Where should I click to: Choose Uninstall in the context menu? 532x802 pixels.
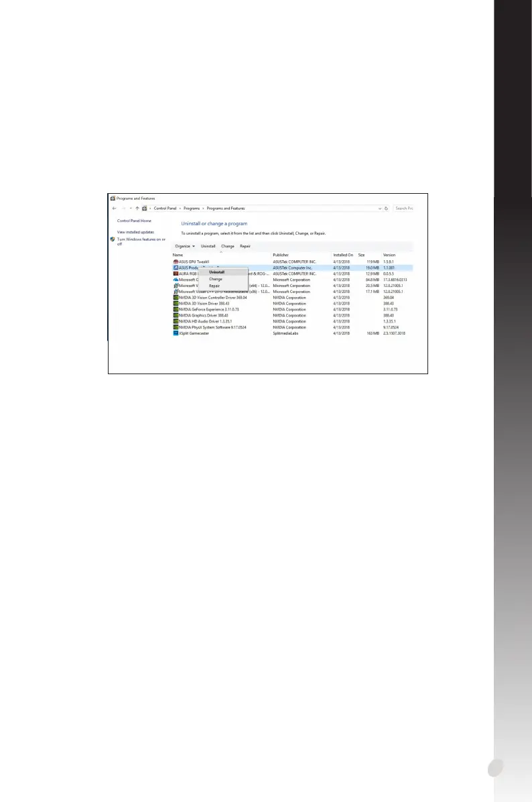pyautogui.click(x=216, y=272)
